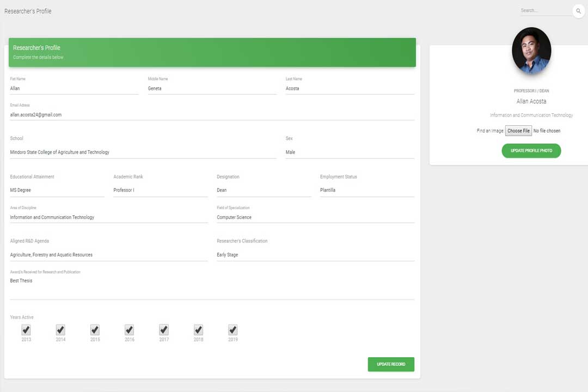Click Choose File to pick an image
588x392 pixels.
(518, 131)
